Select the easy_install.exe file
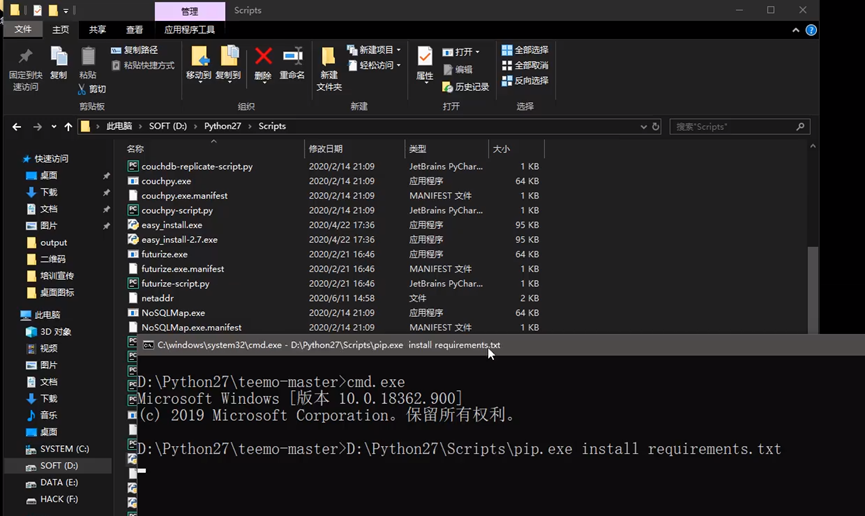 click(x=171, y=225)
